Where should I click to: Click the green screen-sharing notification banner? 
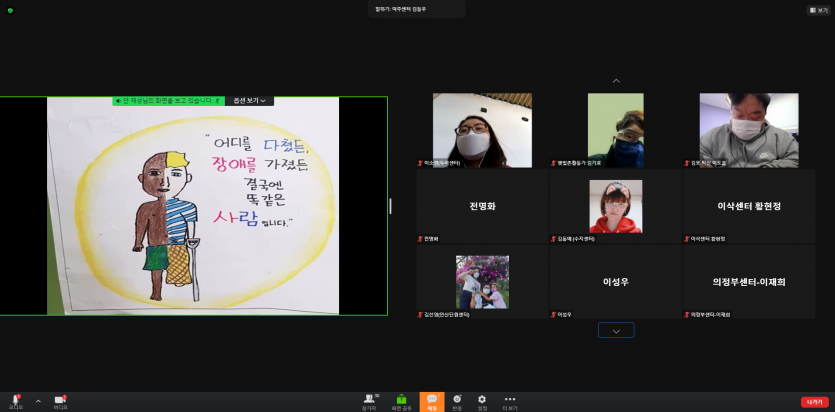click(168, 101)
